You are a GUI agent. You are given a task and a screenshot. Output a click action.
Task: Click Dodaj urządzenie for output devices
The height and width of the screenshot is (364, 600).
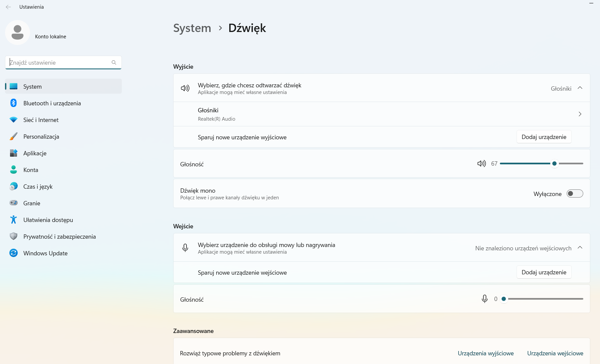coord(544,137)
